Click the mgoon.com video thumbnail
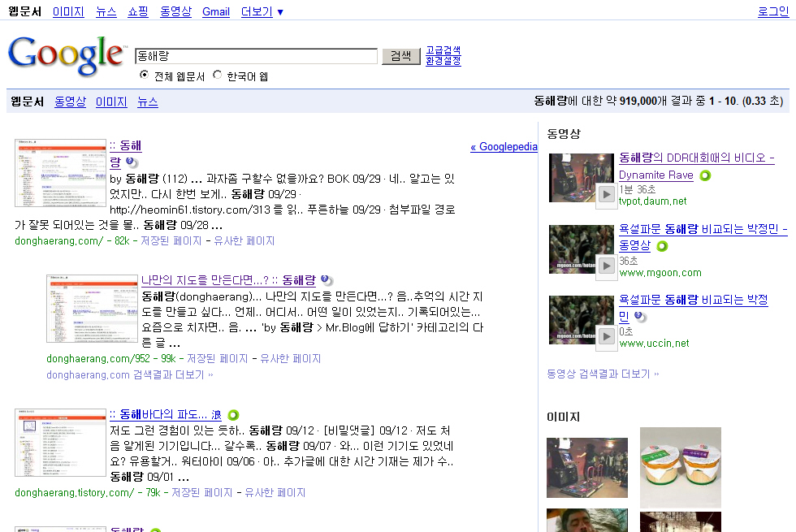Screen dimensions: 796x532 pyautogui.click(x=581, y=249)
